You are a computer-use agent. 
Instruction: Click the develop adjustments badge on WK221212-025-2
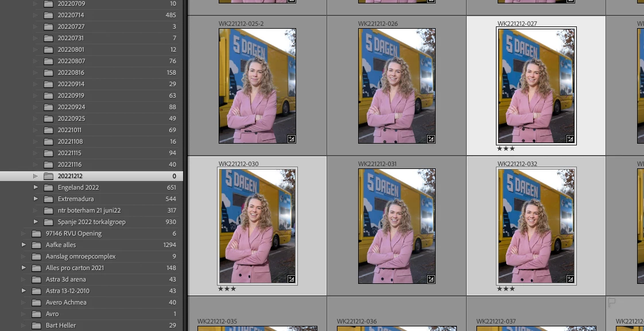pyautogui.click(x=291, y=139)
